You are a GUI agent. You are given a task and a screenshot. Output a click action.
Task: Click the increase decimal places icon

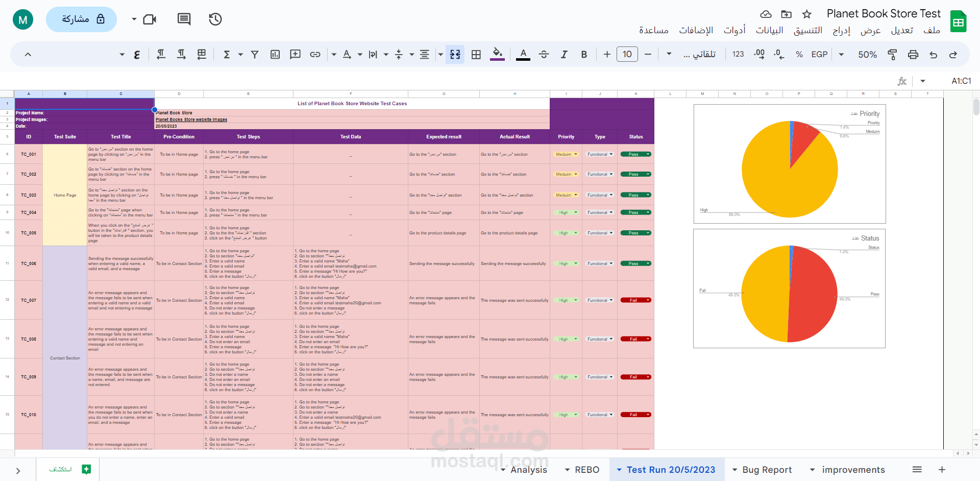(x=759, y=55)
